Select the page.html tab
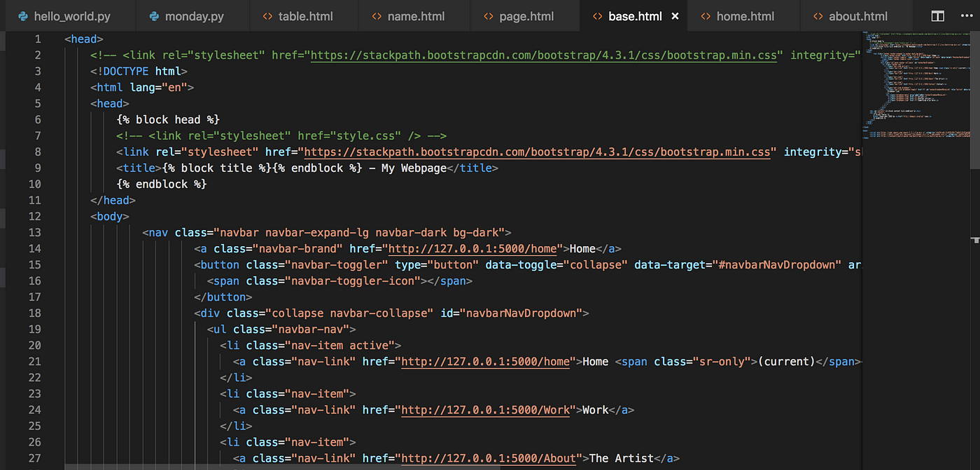Screen dimensions: 980x470 pyautogui.click(x=525, y=15)
